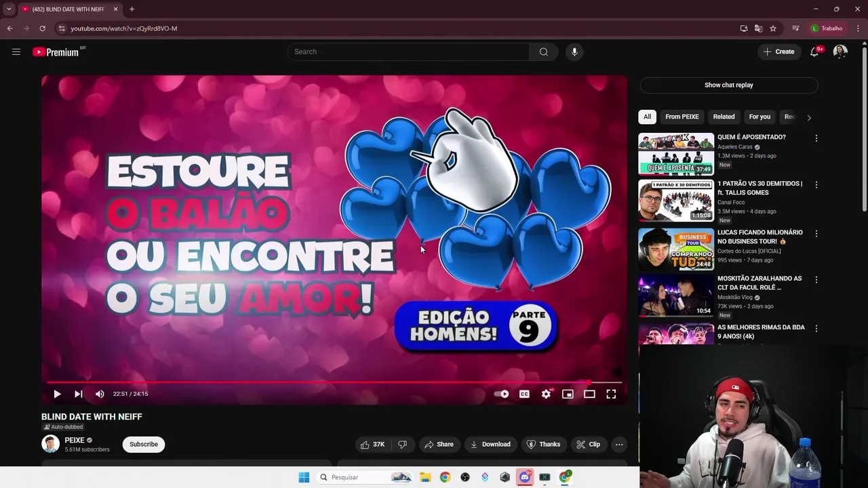Subscribe to the PEIXE channel
This screenshot has width=868, height=488.
(144, 445)
